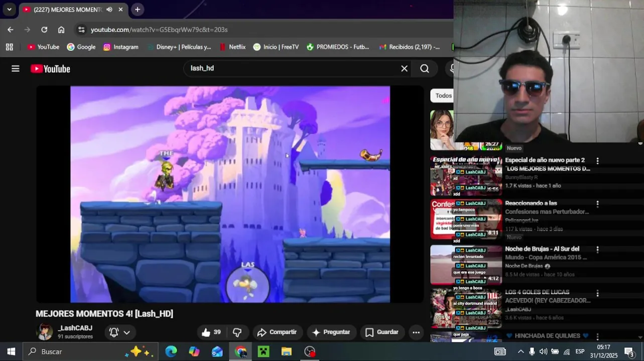Open the recording app in taskbar

point(310,351)
